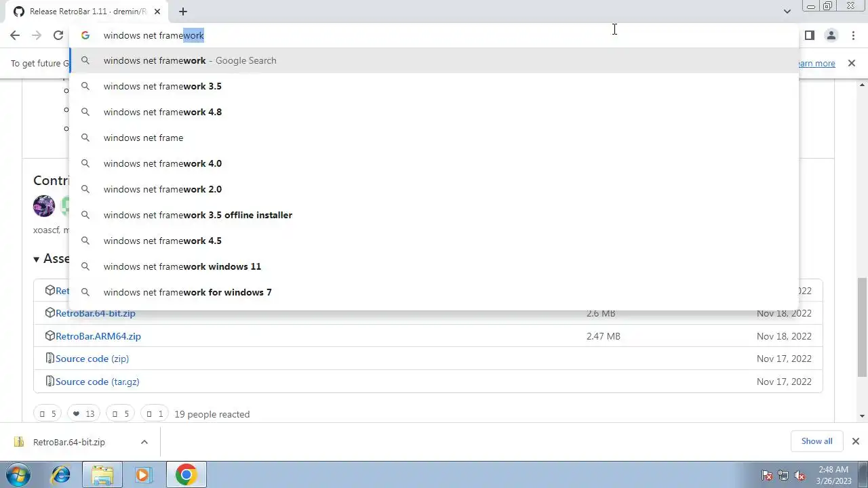The width and height of the screenshot is (868, 488).
Task: Open Source code (zip) link
Action: [x=92, y=359]
